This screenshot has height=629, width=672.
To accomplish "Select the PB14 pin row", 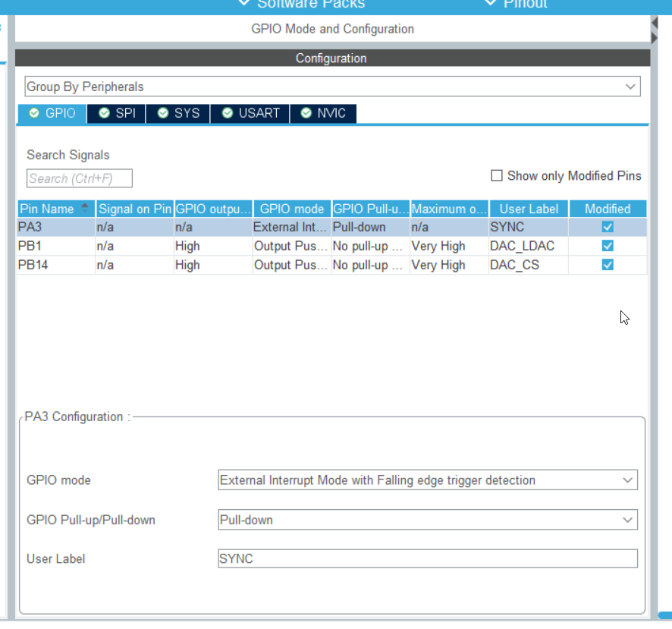I will pyautogui.click(x=331, y=265).
